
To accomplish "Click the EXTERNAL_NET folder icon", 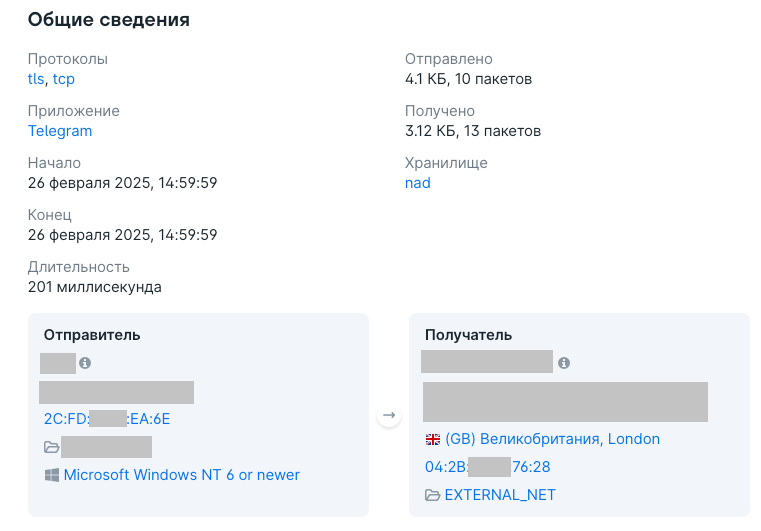I will (432, 495).
